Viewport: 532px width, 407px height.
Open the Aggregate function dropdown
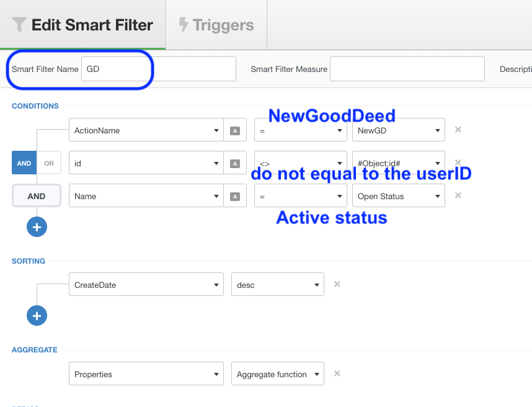tap(278, 373)
